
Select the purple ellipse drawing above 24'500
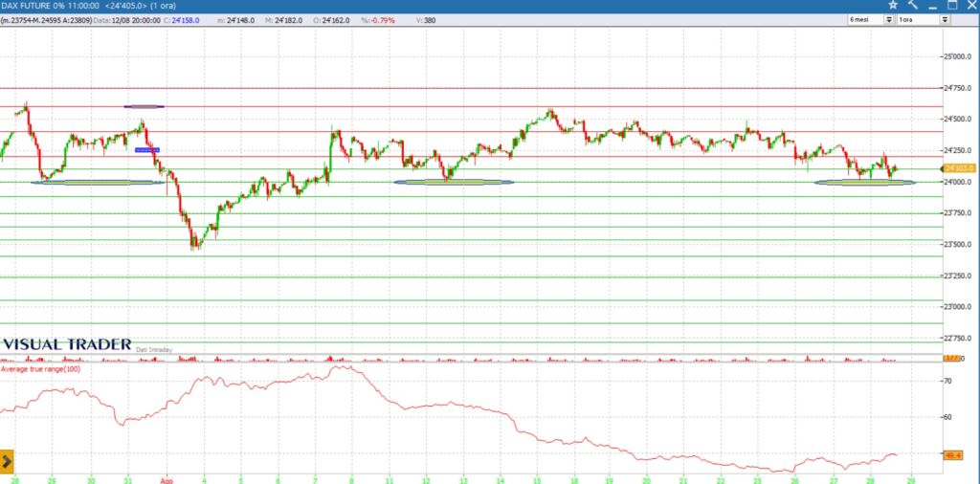coord(145,106)
